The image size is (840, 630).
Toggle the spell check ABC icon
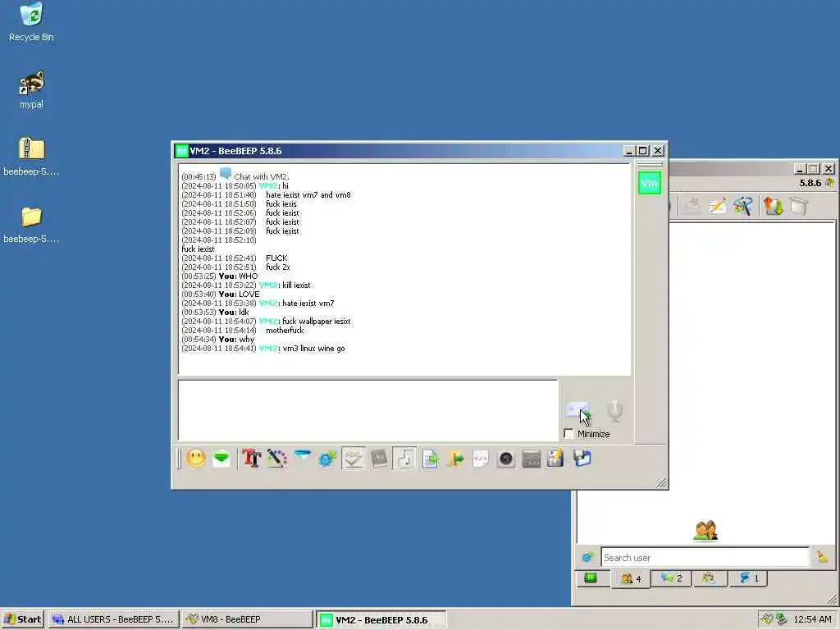353,459
